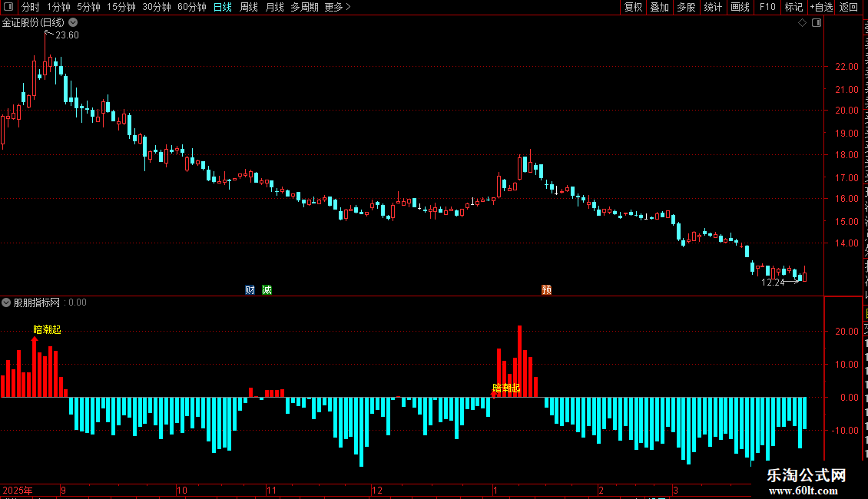Toggle the side panel icon above chart

pos(817,23)
